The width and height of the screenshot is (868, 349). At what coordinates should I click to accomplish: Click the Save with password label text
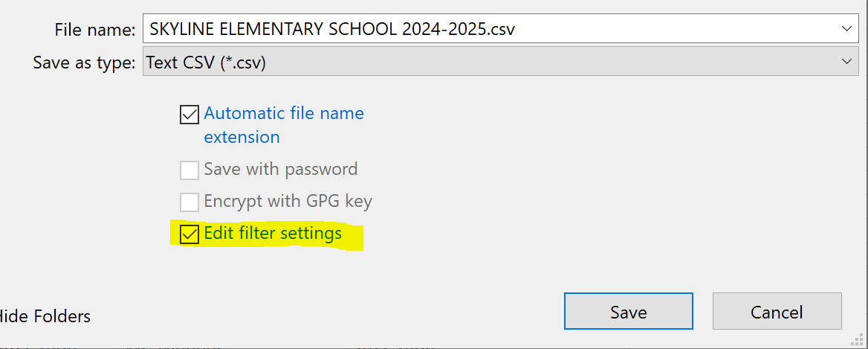pyautogui.click(x=281, y=169)
